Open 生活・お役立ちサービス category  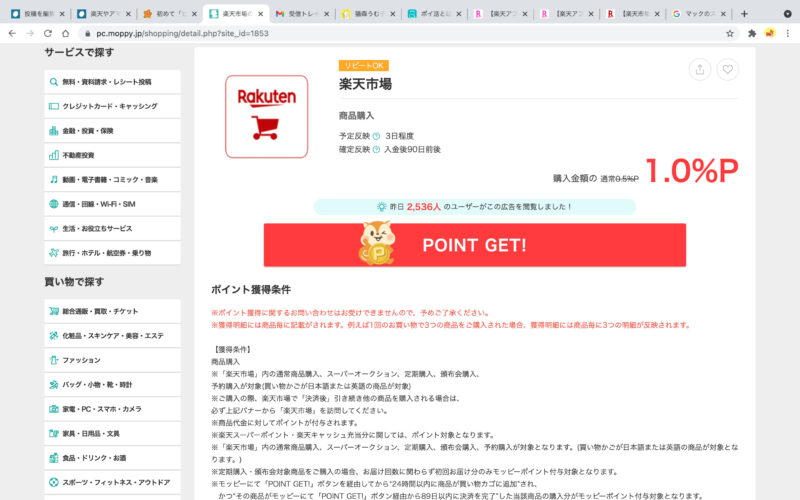point(112,229)
